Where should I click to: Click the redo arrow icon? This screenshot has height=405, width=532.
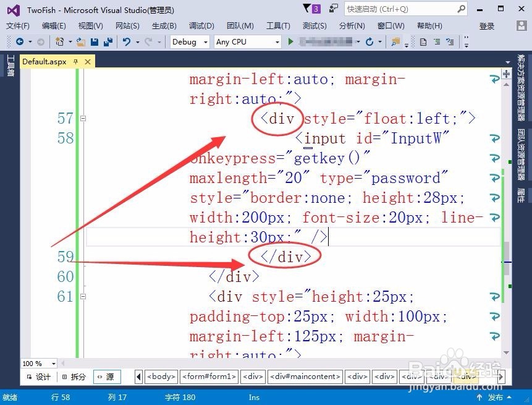148,42
